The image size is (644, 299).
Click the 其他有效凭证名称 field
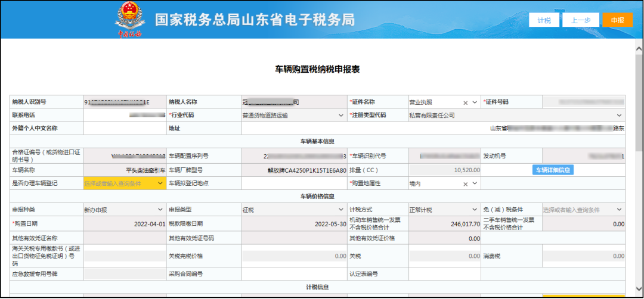[x=125, y=238]
